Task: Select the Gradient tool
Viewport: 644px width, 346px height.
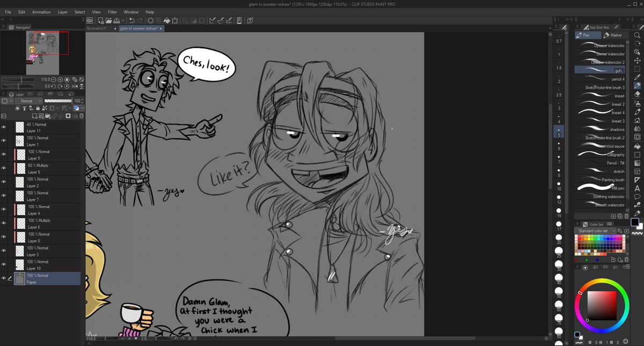Action: tap(637, 163)
